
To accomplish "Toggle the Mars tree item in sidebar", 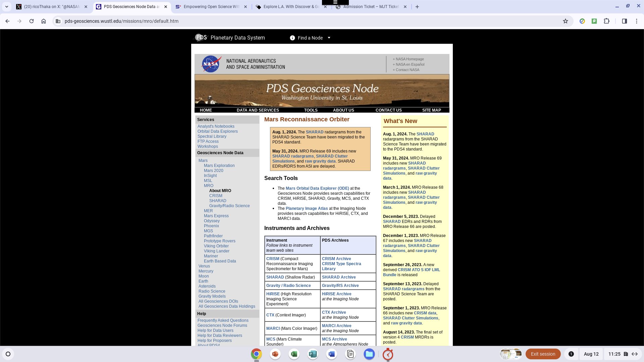I will tap(203, 160).
